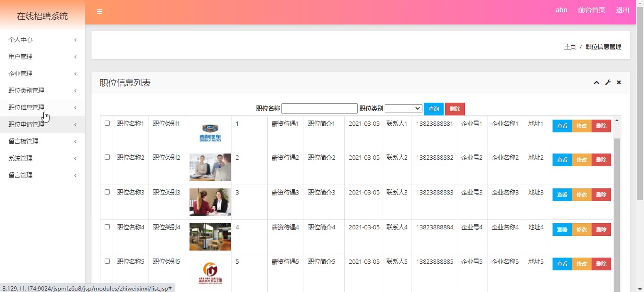The width and height of the screenshot is (644, 292).
Task: Close the 职位信息列表 panel with the X icon
Action: pyautogui.click(x=619, y=83)
